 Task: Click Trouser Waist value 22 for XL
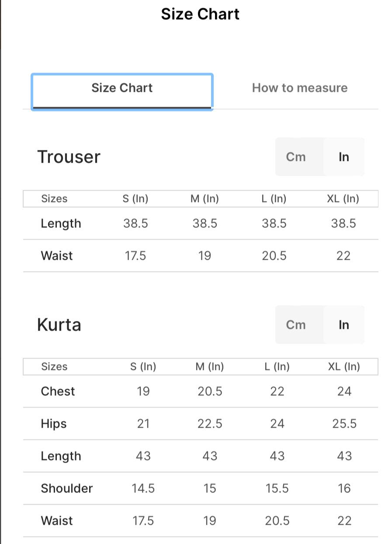343,256
